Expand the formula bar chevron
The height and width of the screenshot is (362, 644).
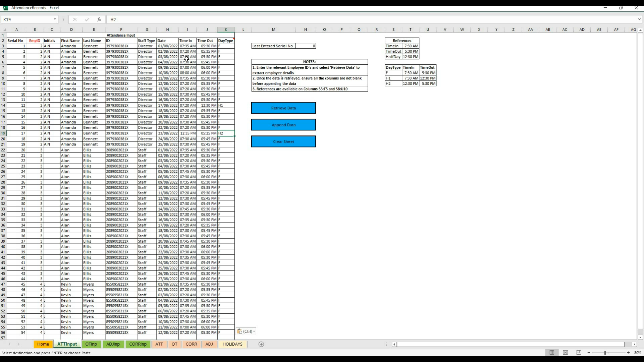pos(640,19)
